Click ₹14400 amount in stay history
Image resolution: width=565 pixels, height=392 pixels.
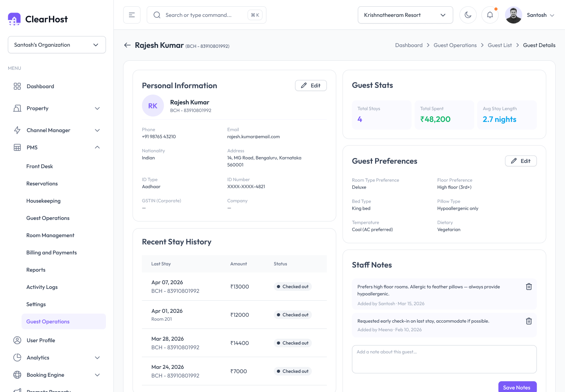point(240,343)
